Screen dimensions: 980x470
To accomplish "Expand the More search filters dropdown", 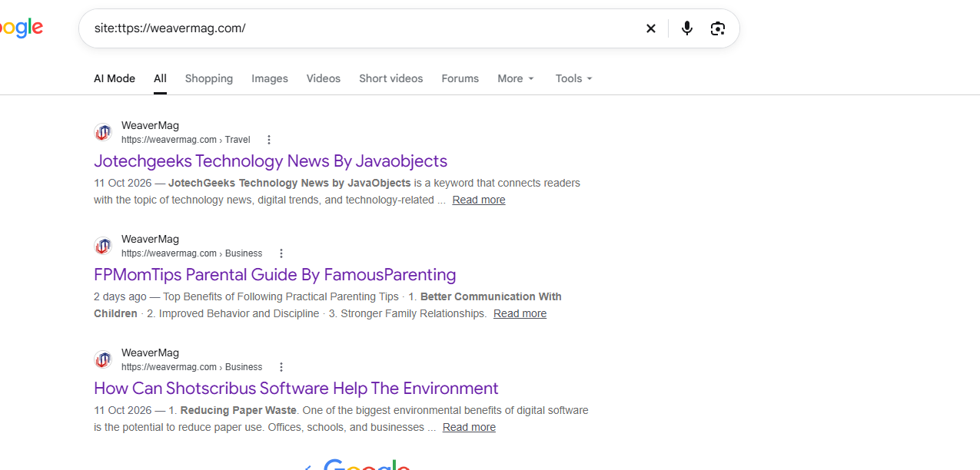I will pos(516,78).
